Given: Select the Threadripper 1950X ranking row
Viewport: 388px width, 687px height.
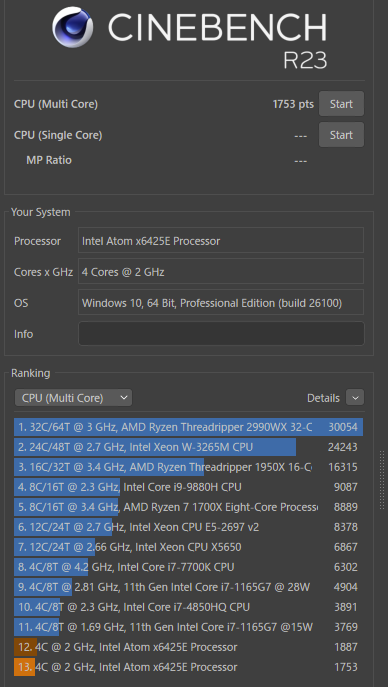Looking at the screenshot, I should 188,467.
